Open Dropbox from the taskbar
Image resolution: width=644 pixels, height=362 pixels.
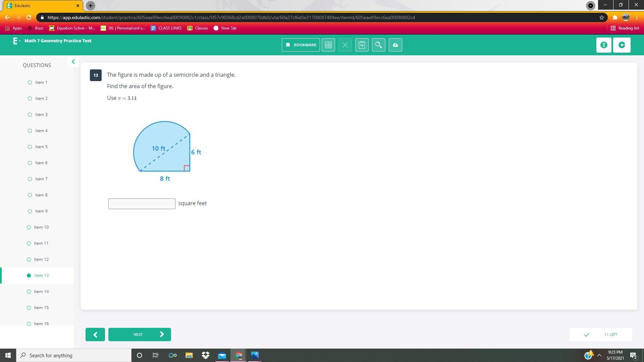[x=205, y=355]
